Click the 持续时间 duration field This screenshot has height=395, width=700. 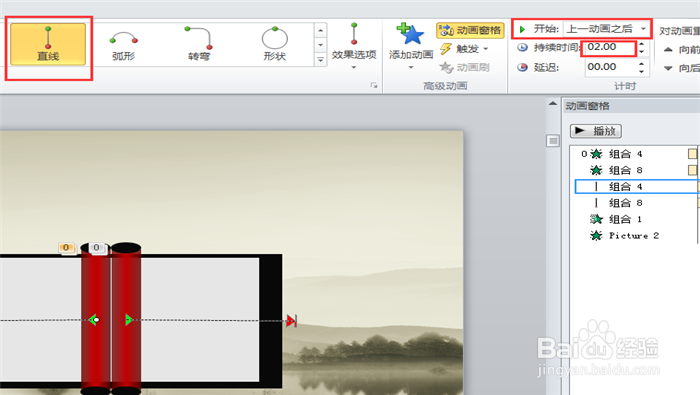tap(609, 47)
